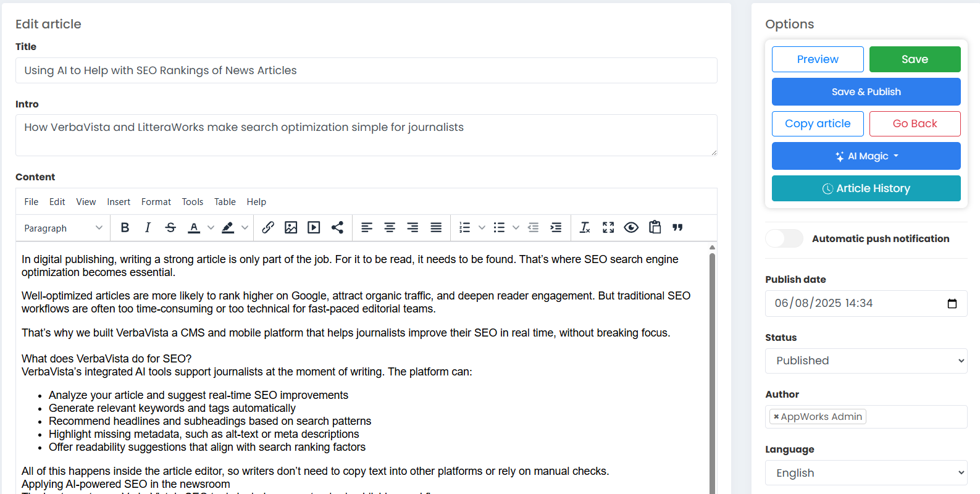Open the Paragraph block format dropdown
Viewport: 980px width, 494px height.
63,228
